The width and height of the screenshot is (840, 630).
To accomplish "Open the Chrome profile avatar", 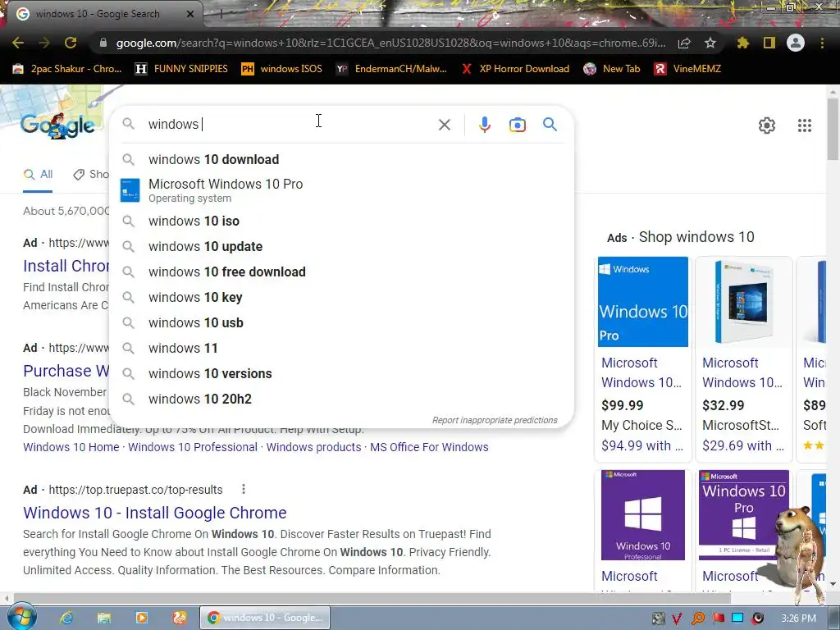I will pos(796,43).
